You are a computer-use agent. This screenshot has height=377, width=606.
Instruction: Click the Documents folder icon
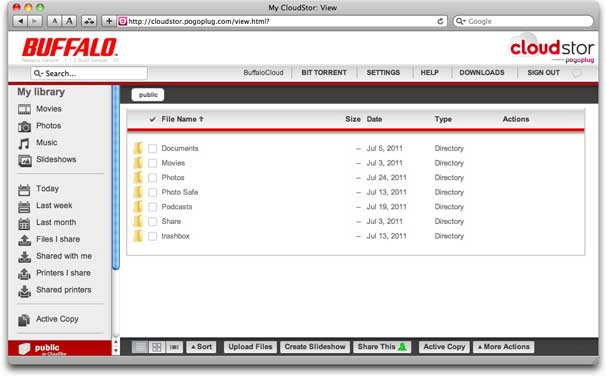pos(138,148)
